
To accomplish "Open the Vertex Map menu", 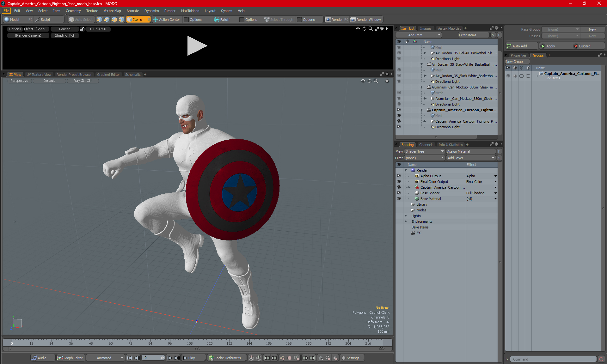I will tap(112, 11).
